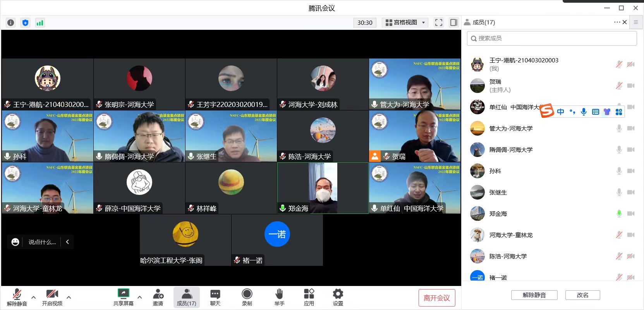This screenshot has width=644, height=310.
Task: Unmute microphone with 解除静音 toolbar toggle
Action: (17, 297)
